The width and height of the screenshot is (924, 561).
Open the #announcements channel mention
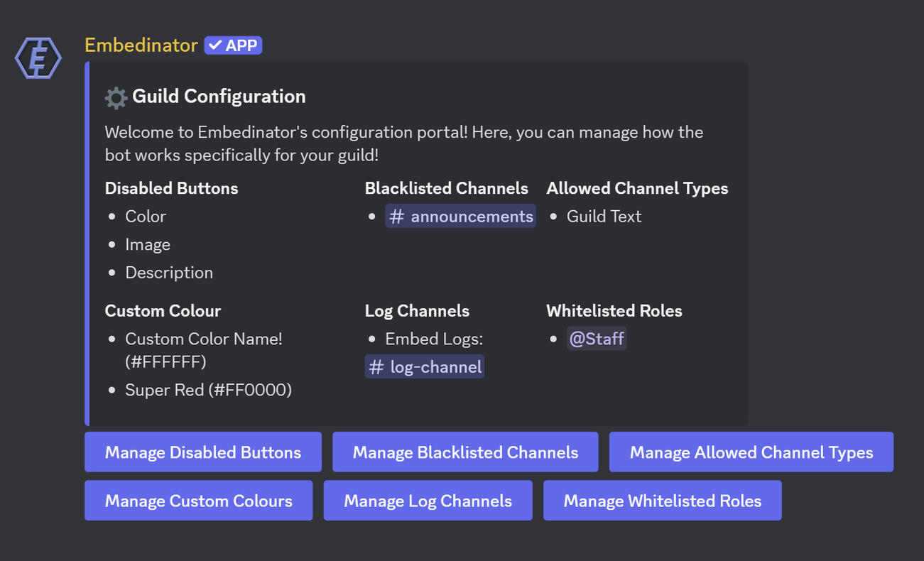tap(461, 217)
